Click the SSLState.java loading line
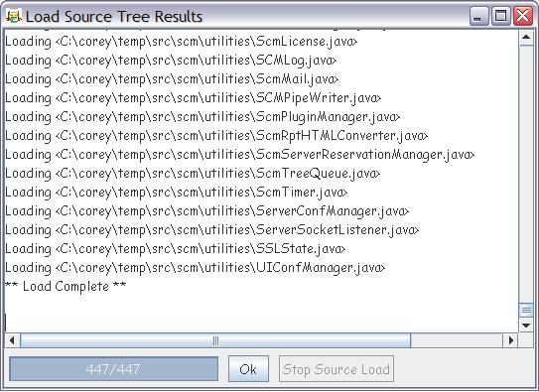This screenshot has height=392, width=539. (x=175, y=249)
